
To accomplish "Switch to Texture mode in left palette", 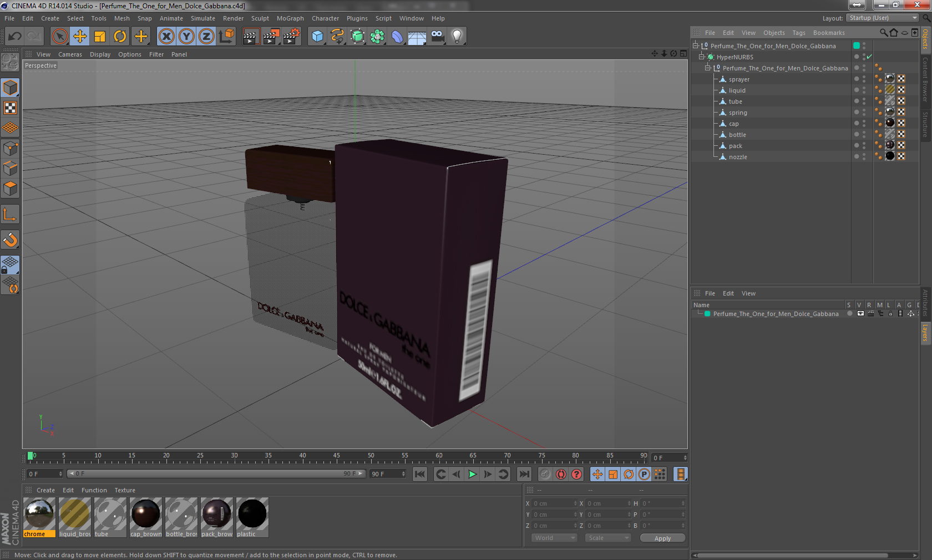I will tap(11, 108).
